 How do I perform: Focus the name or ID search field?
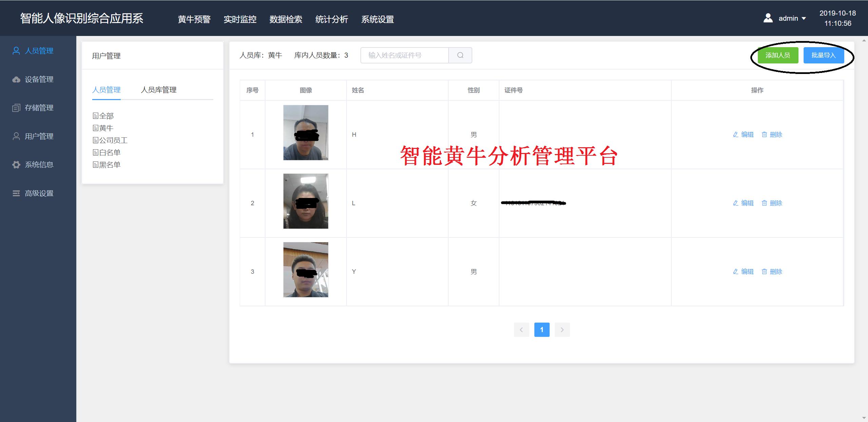point(405,55)
